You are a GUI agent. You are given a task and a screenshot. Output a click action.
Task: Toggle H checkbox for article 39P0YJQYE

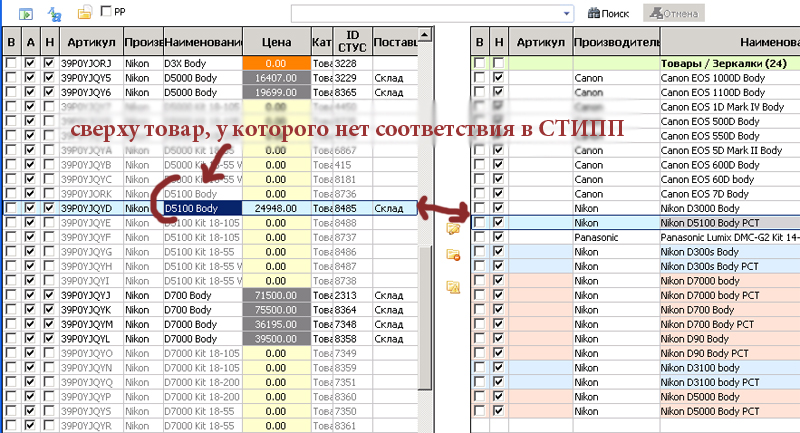pyautogui.click(x=49, y=222)
